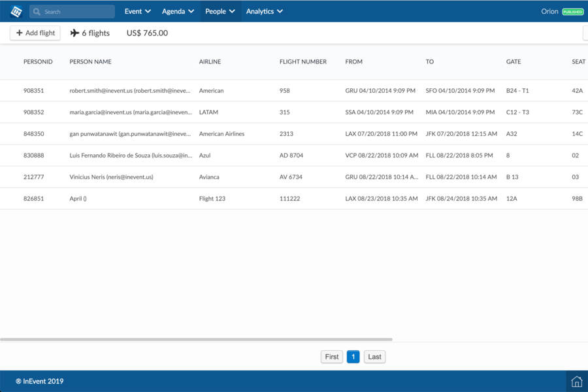Screen dimensions: 588x392
Task: Open the Event menu
Action: [x=138, y=11]
